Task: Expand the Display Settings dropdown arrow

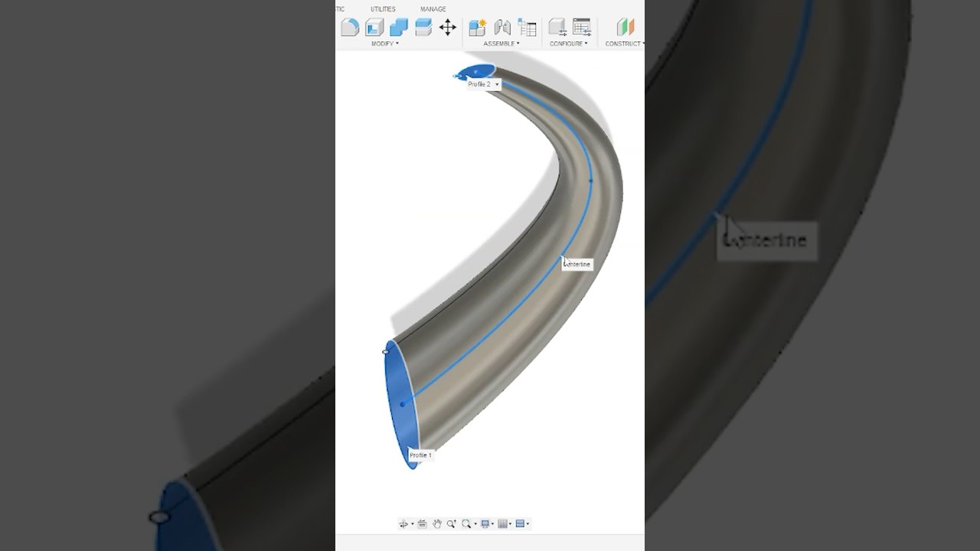Action: (x=492, y=524)
